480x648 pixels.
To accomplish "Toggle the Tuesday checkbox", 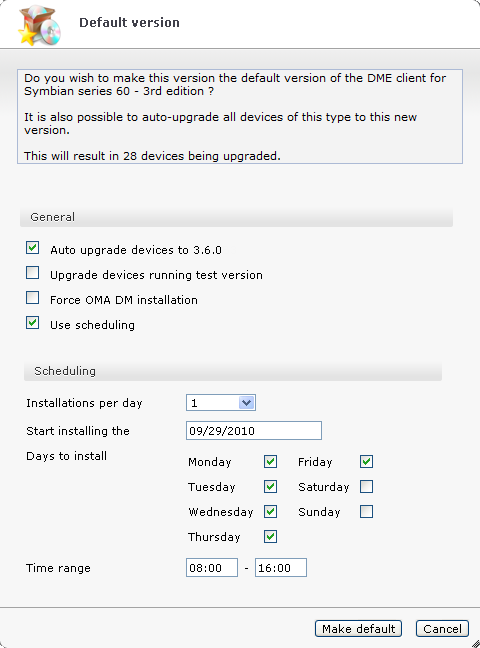I will (270, 486).
